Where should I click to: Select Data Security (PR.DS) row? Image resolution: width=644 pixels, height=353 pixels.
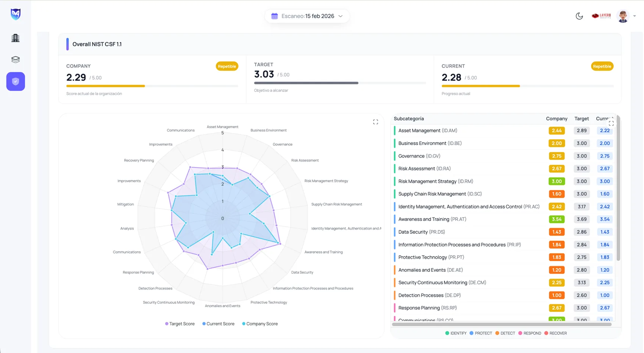pyautogui.click(x=503, y=232)
